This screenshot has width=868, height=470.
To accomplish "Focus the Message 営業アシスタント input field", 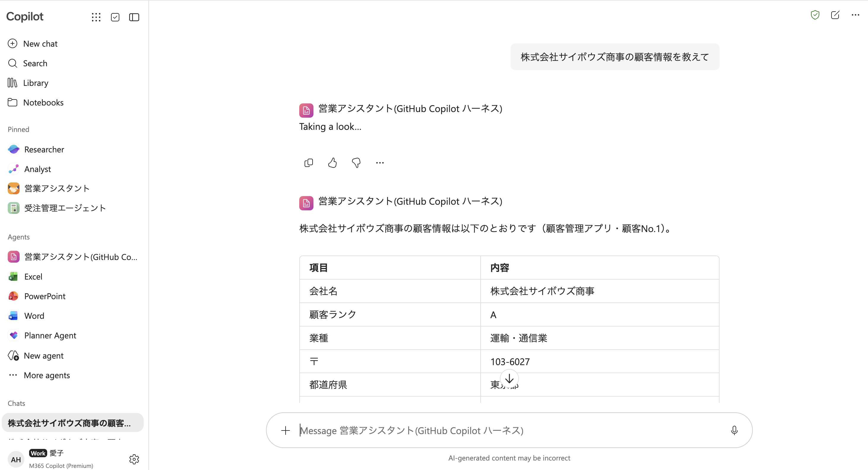I will click(x=509, y=430).
